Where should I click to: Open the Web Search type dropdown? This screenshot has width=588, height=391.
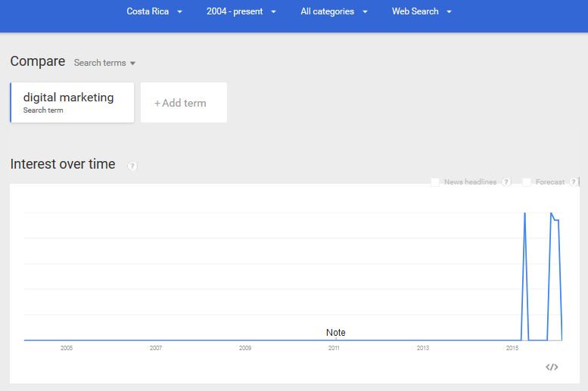tap(422, 11)
